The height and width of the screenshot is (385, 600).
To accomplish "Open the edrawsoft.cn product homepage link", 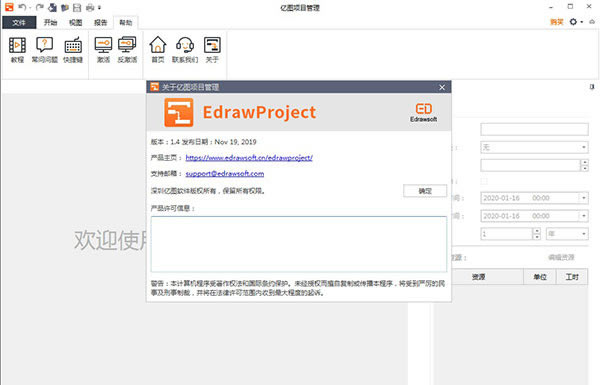I will coord(249,158).
